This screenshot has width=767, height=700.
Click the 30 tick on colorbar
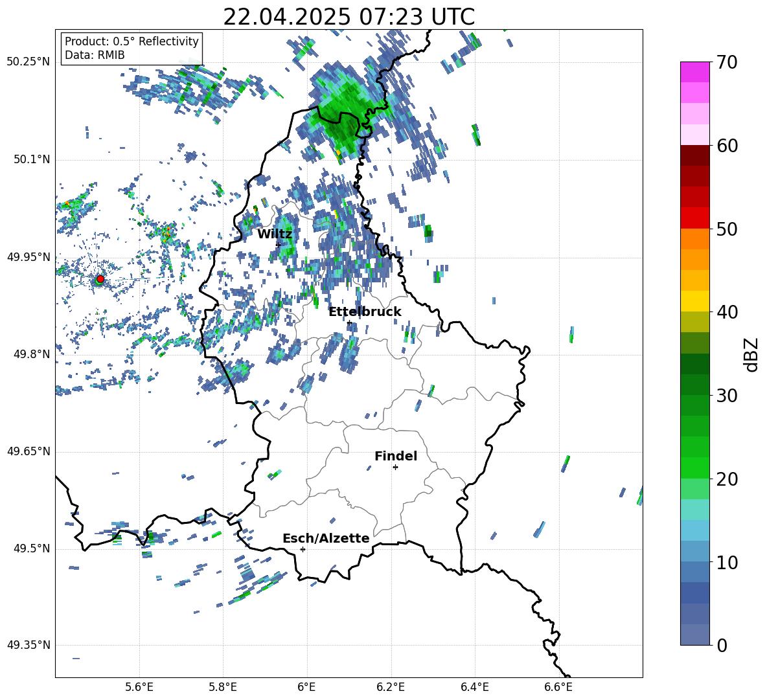(x=727, y=396)
